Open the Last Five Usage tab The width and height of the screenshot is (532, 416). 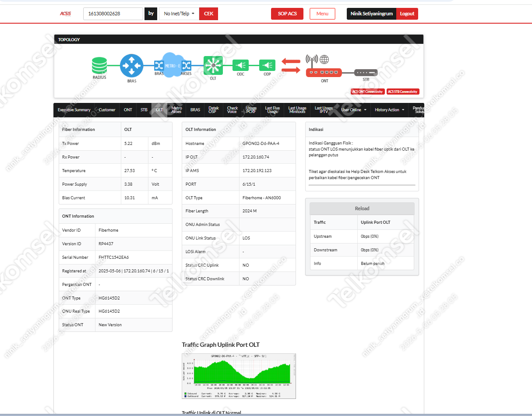pyautogui.click(x=272, y=110)
